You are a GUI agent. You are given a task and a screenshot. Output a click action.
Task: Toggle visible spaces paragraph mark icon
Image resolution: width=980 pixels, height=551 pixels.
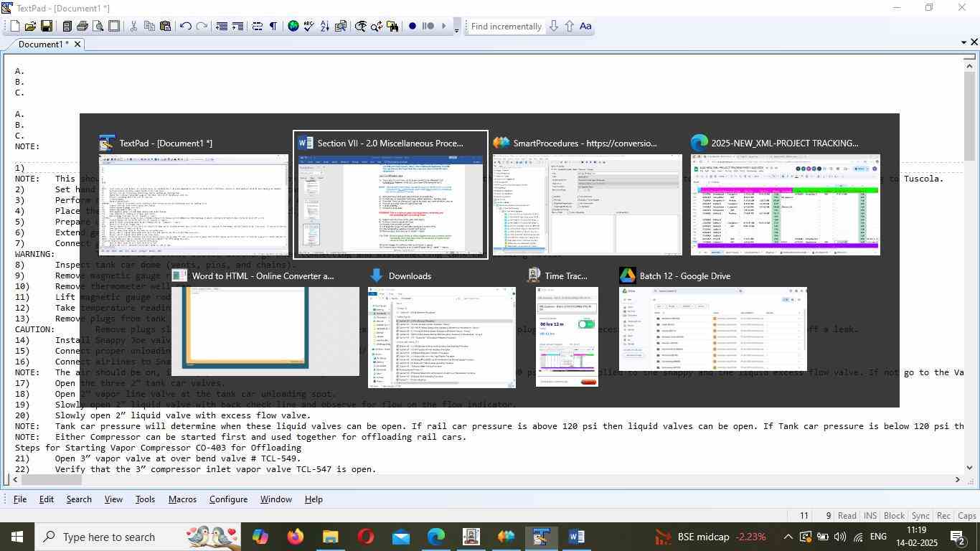(x=273, y=26)
